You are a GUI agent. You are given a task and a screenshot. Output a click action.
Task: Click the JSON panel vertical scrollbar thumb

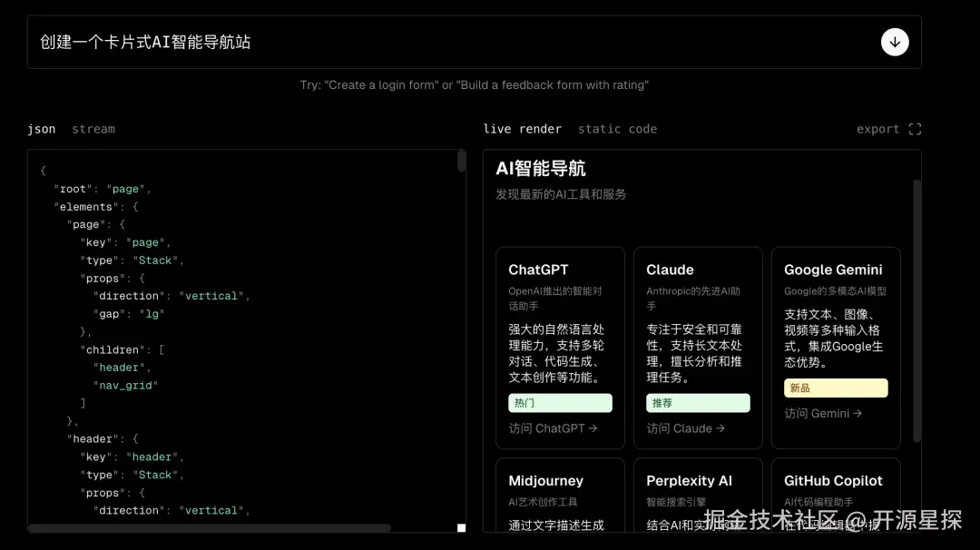pyautogui.click(x=461, y=161)
